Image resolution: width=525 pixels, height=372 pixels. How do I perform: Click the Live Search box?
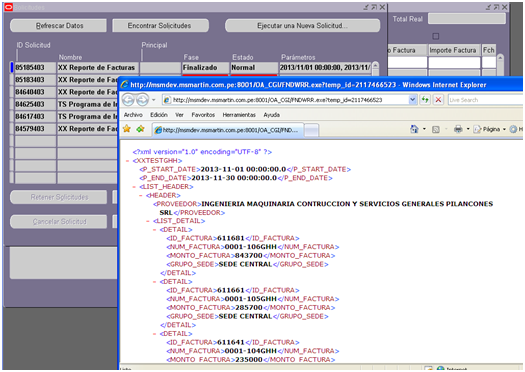click(486, 100)
